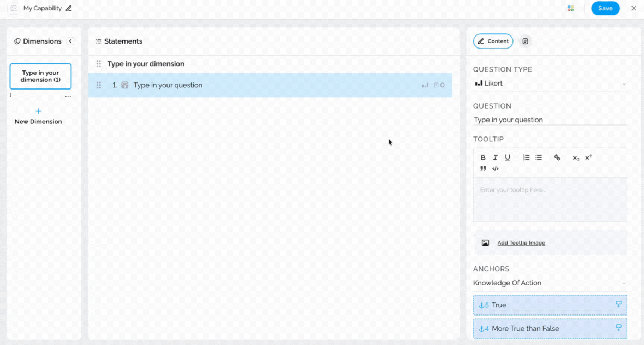Open the Anchors Knowledge Of Action dropdown
This screenshot has height=345, width=644.
(x=550, y=283)
